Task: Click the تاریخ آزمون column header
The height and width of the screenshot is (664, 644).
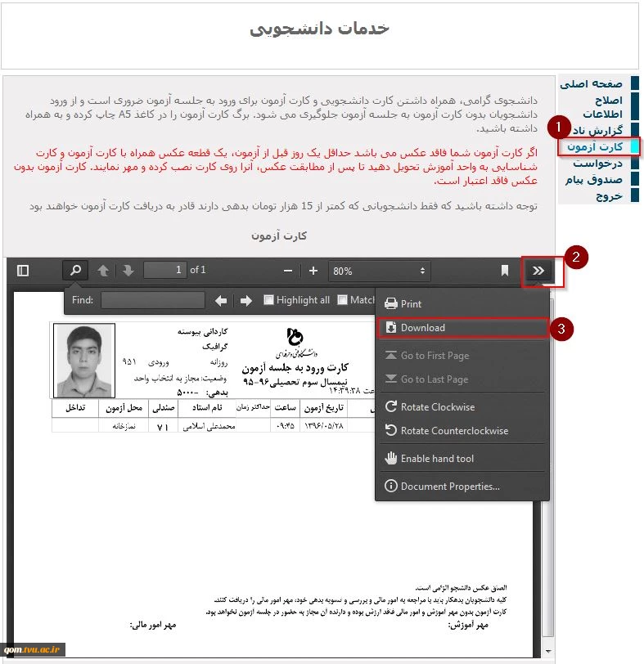Action: coord(324,407)
